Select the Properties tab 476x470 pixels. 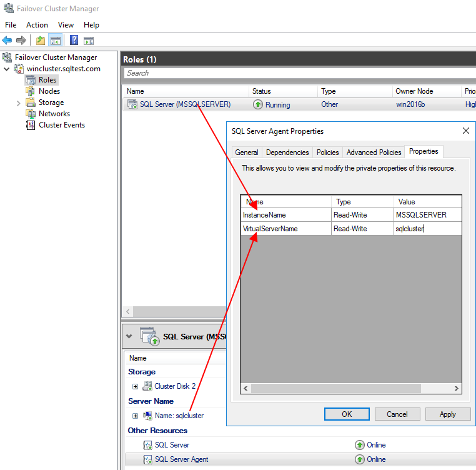424,151
